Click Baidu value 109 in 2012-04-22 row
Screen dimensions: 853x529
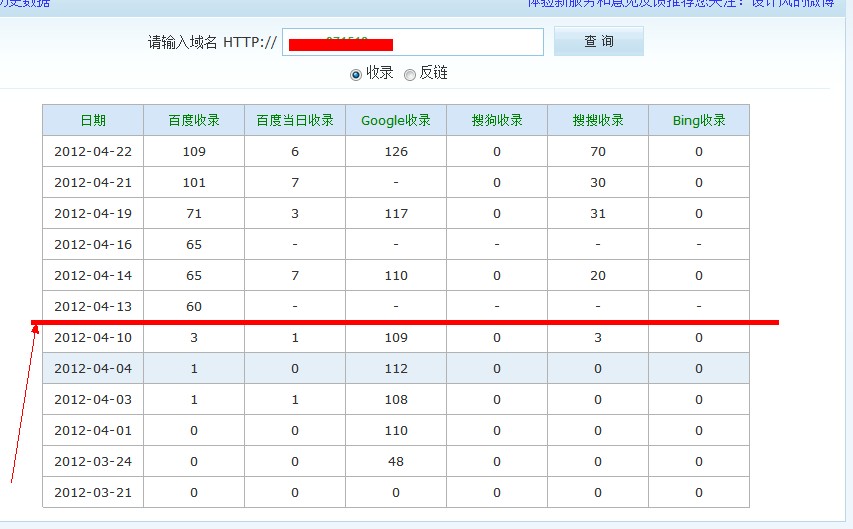(x=194, y=151)
